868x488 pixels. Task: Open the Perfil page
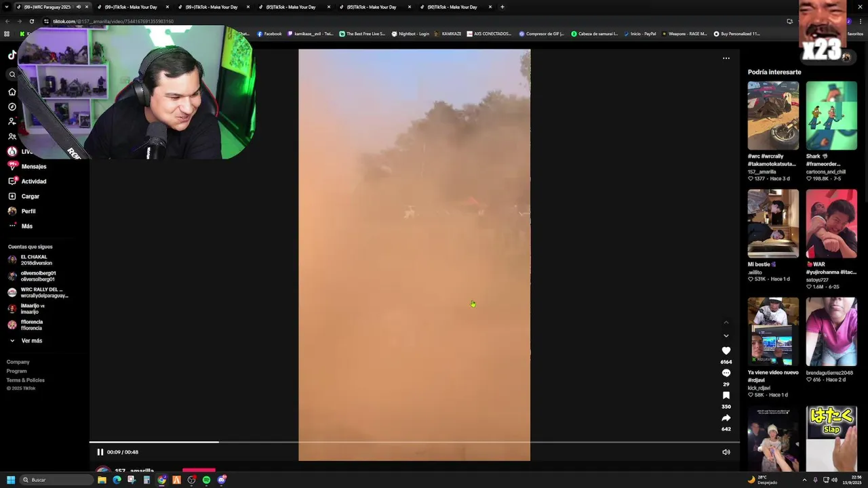[x=22, y=211]
